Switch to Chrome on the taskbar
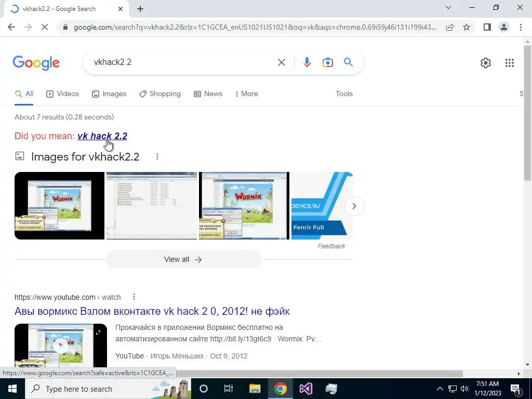Image resolution: width=532 pixels, height=399 pixels. [x=280, y=389]
